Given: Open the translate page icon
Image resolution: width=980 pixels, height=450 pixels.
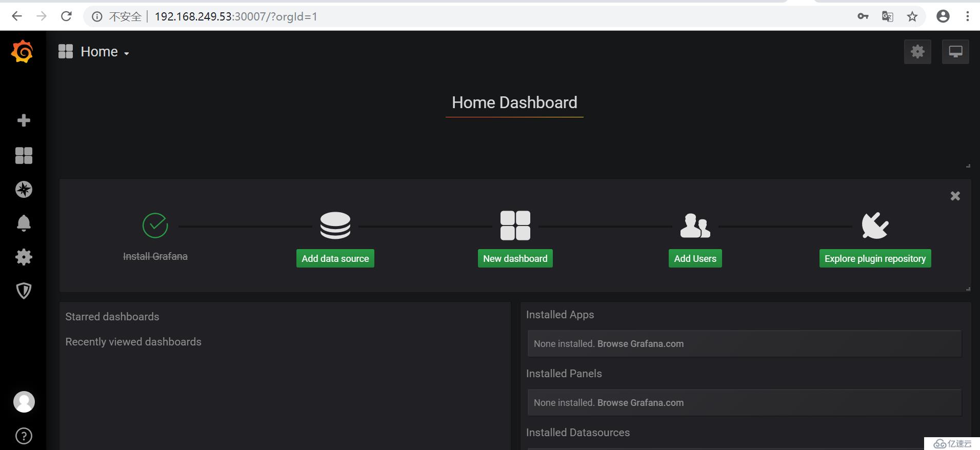Looking at the screenshot, I should 888,16.
